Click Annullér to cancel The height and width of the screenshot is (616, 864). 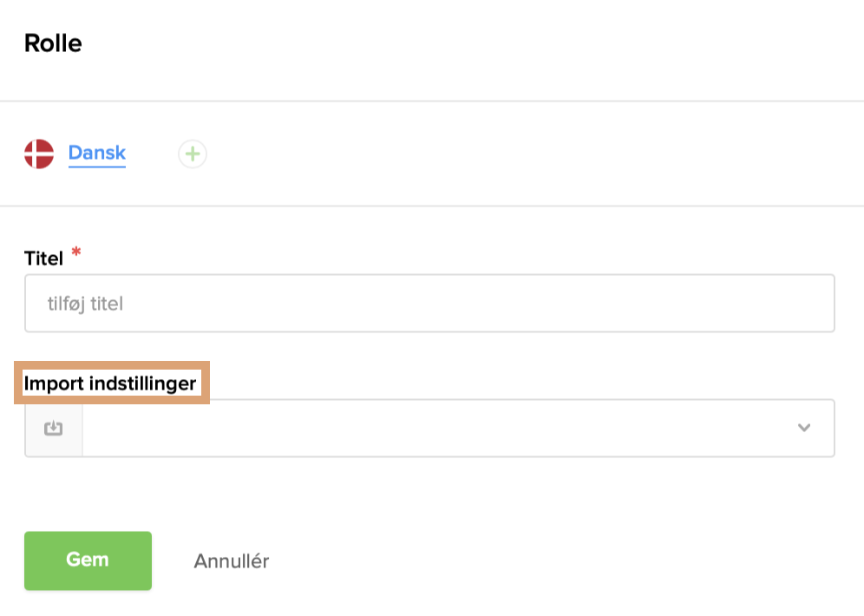pyautogui.click(x=231, y=561)
